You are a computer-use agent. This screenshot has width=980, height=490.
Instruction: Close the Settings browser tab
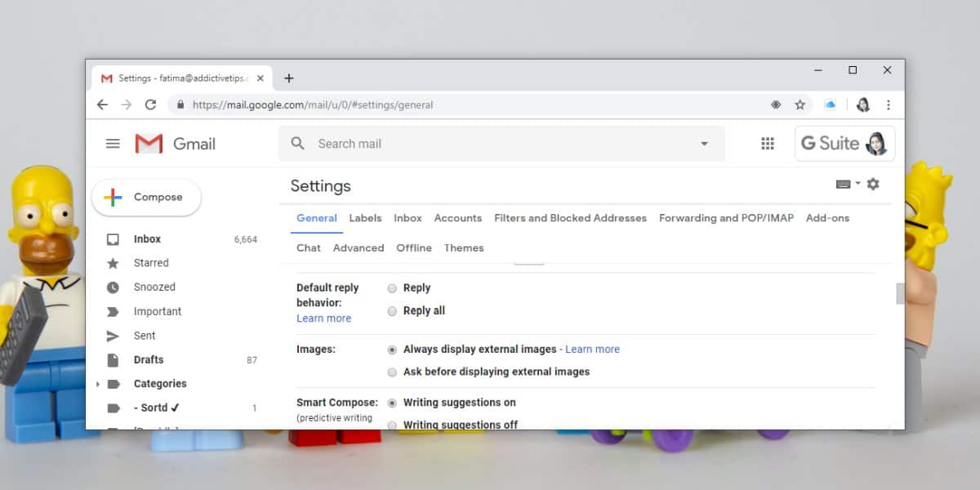(261, 78)
